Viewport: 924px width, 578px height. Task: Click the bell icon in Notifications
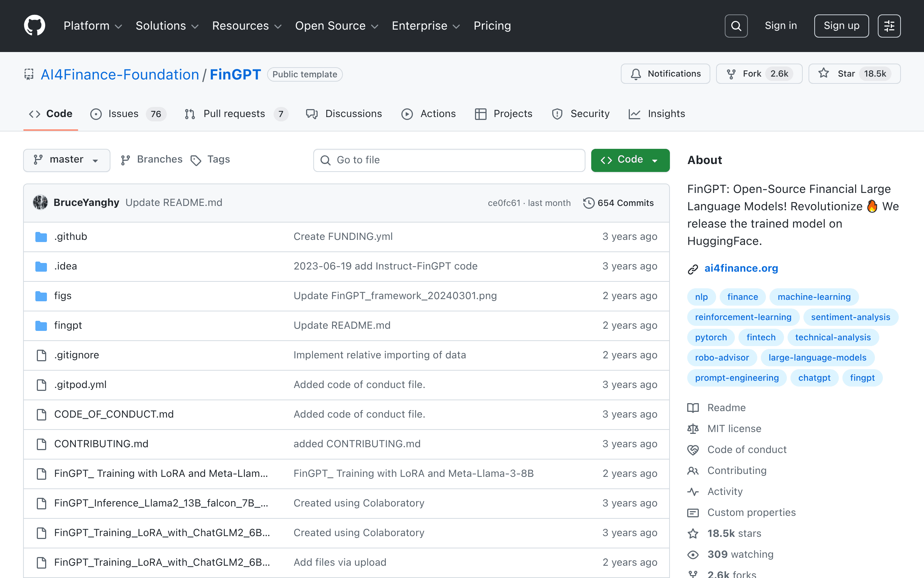click(x=636, y=74)
